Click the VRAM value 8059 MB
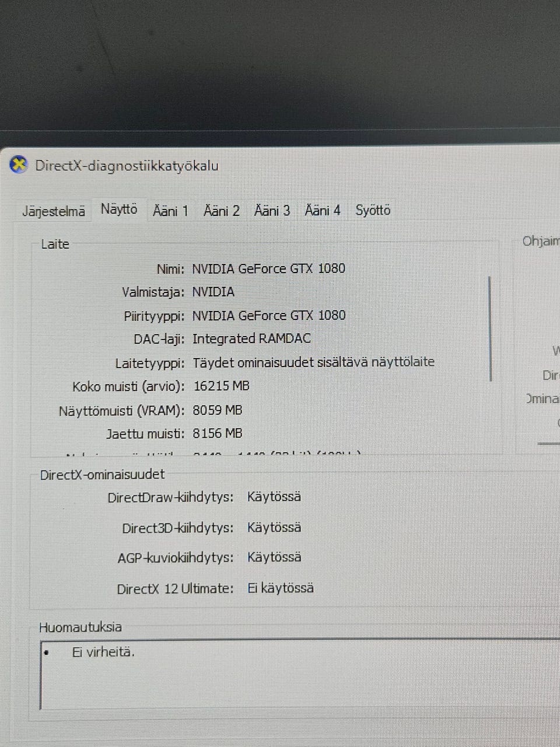The width and height of the screenshot is (560, 747). pos(217,410)
